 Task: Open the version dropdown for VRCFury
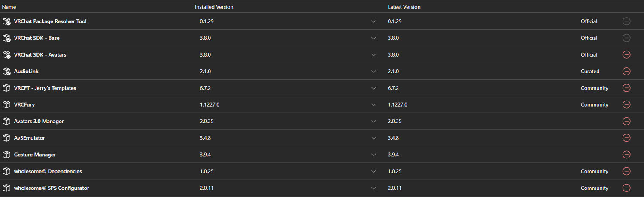click(374, 105)
